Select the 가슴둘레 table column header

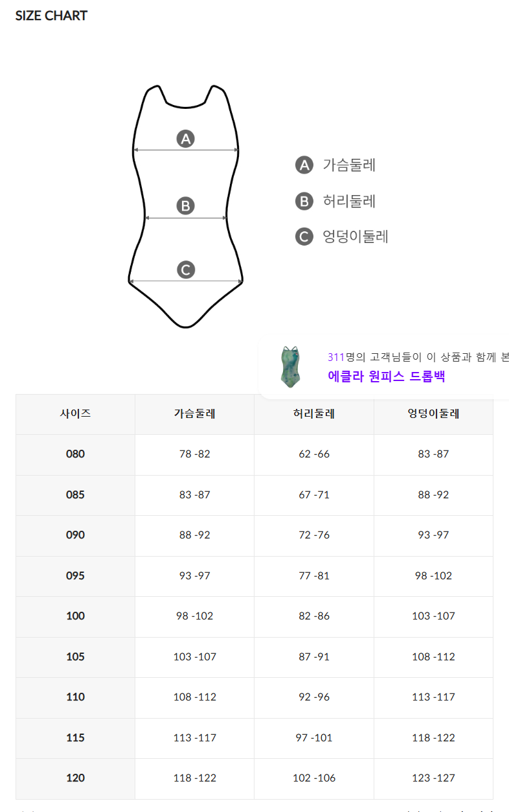tap(194, 413)
